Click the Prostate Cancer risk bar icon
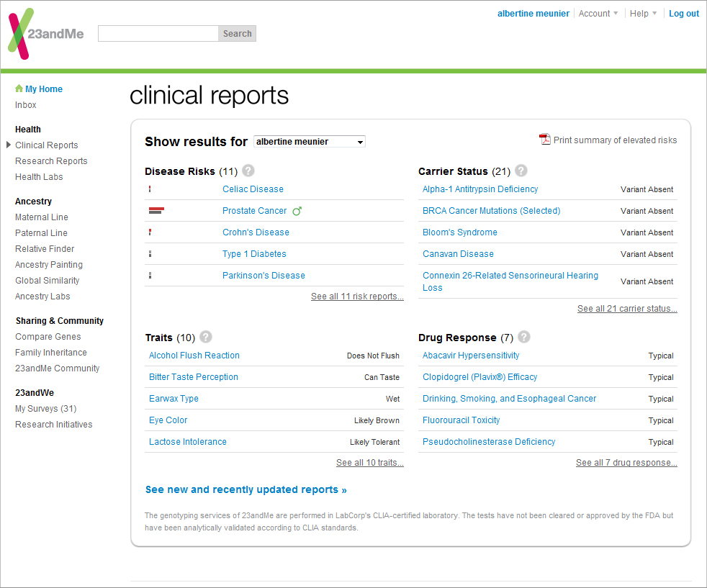The height and width of the screenshot is (588, 707). click(156, 210)
